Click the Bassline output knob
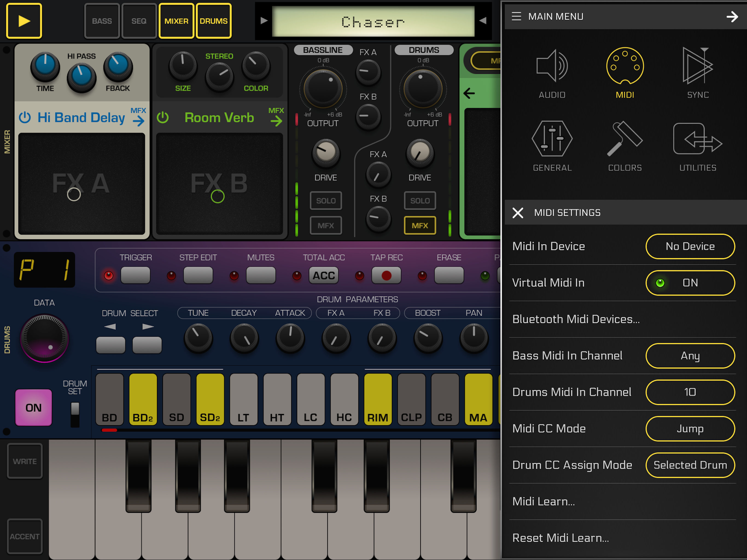The width and height of the screenshot is (747, 560). [x=323, y=89]
